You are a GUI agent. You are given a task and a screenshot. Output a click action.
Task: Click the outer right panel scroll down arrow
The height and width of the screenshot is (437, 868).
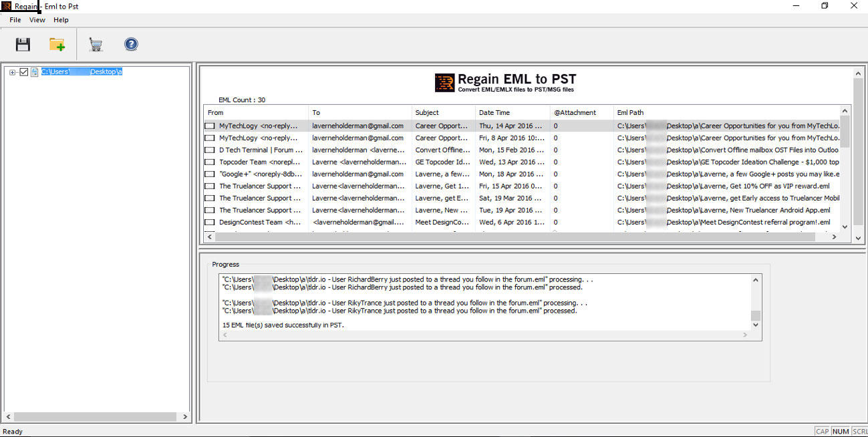tap(859, 237)
